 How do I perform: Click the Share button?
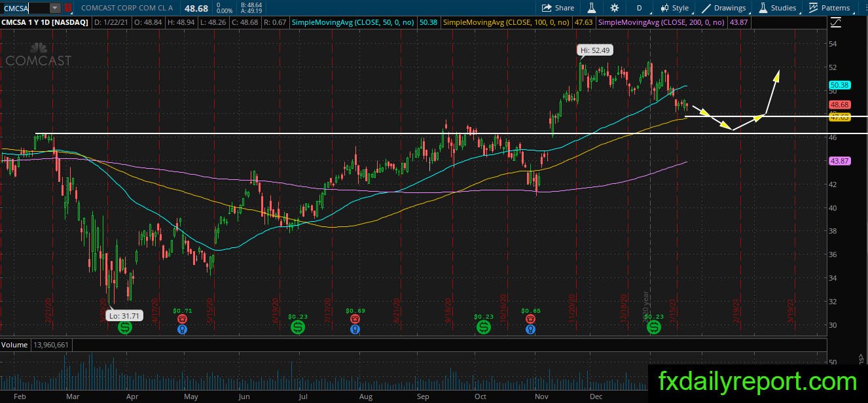[x=558, y=8]
